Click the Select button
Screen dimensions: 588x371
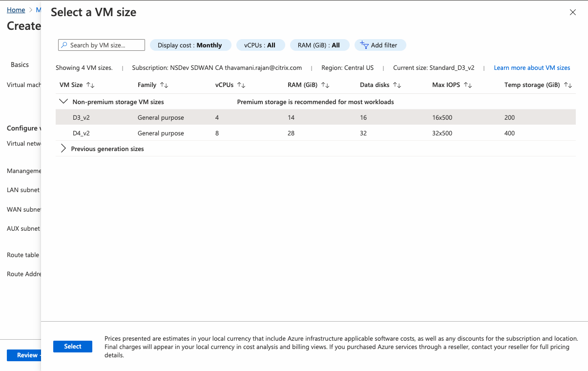[x=73, y=347]
